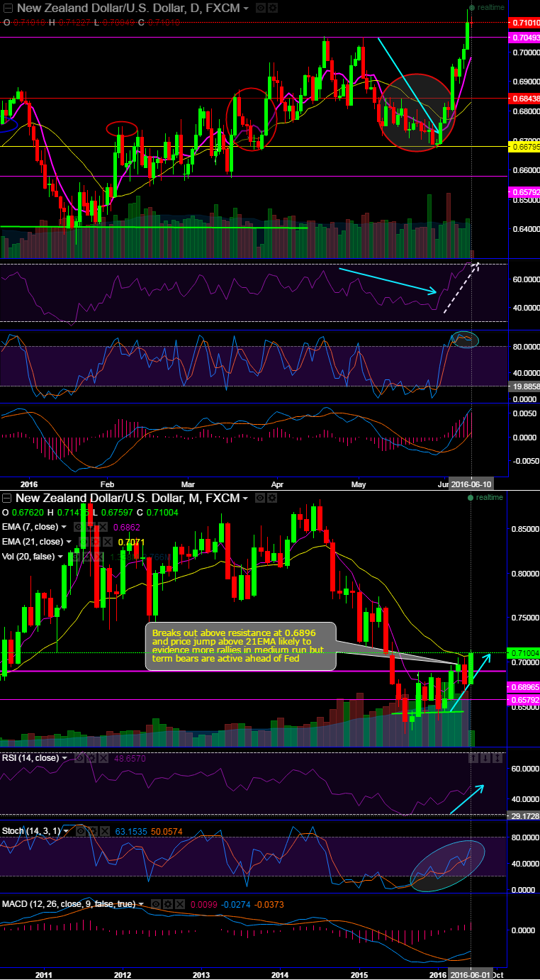Open format settings gear for EMA (21, close)
The image size is (540, 980).
tap(95, 542)
